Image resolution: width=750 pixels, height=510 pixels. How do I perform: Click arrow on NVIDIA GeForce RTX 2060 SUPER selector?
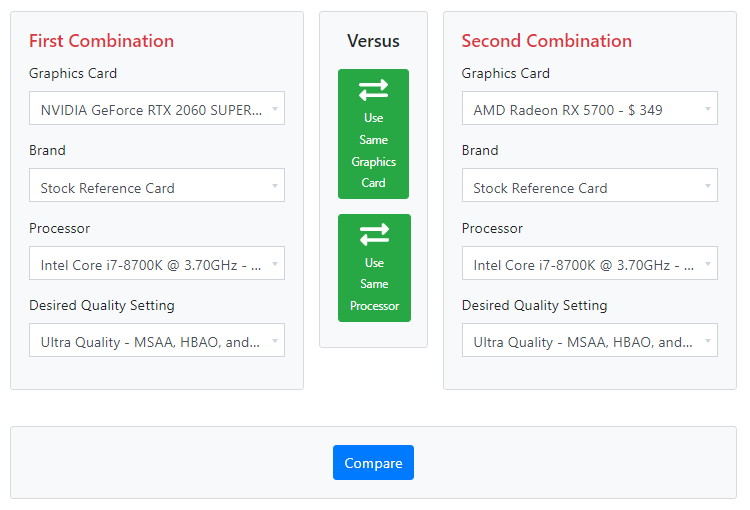275,109
